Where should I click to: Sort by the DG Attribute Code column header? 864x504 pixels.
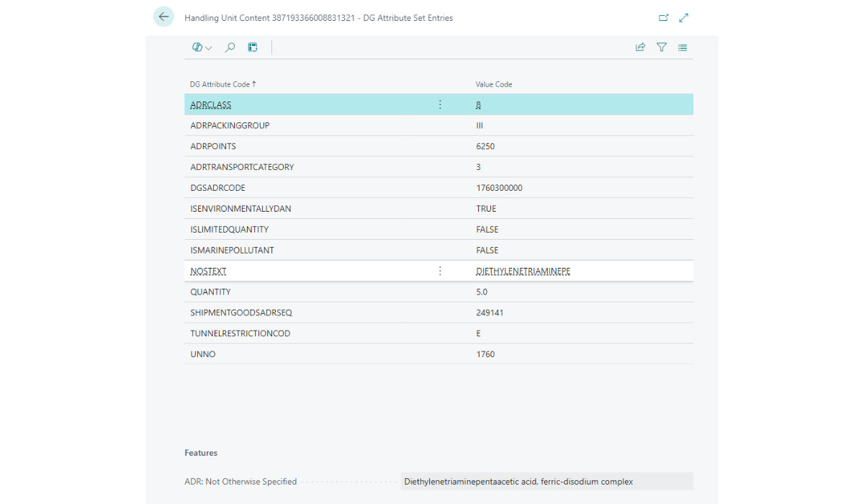pyautogui.click(x=223, y=84)
